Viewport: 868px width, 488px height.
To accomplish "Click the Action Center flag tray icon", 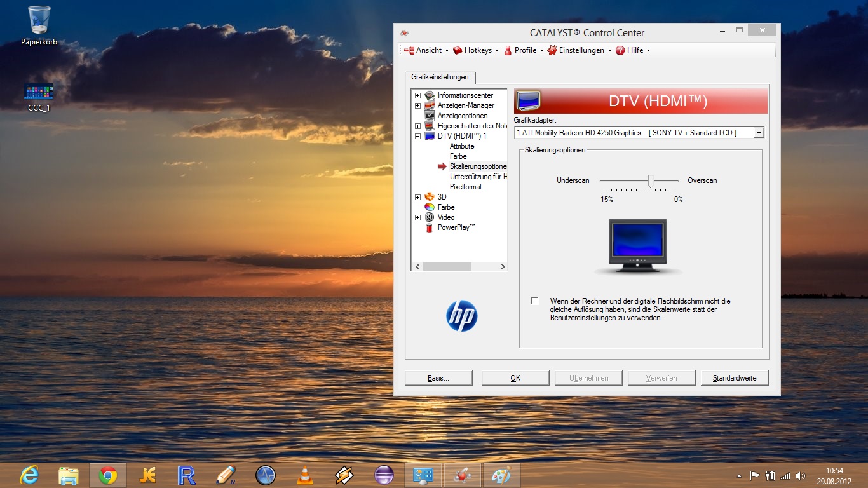I will pos(755,476).
